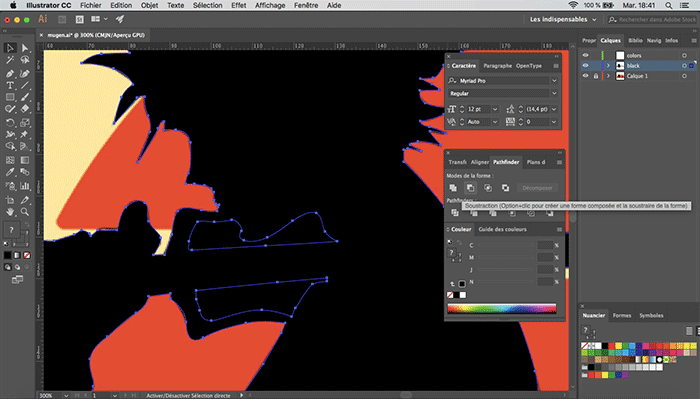Select the Eraser tool
The height and width of the screenshot is (399, 700).
point(25,109)
